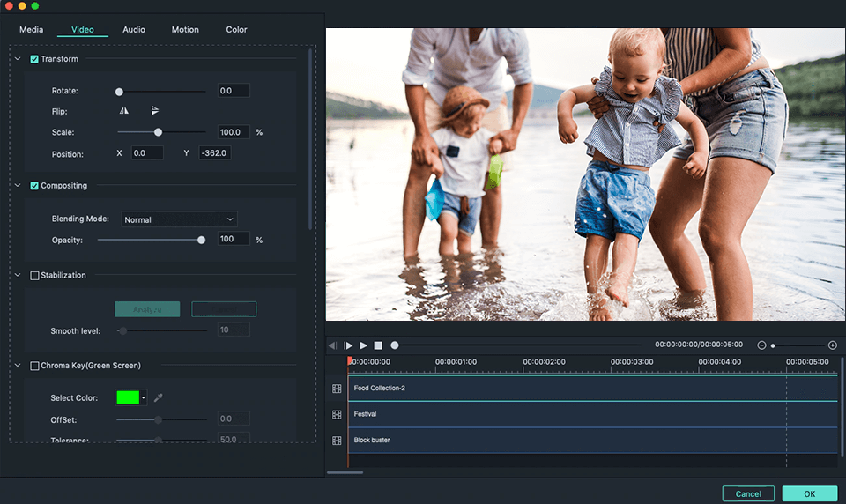This screenshot has width=846, height=504.
Task: Click the OffSet value field
Action: (x=234, y=419)
